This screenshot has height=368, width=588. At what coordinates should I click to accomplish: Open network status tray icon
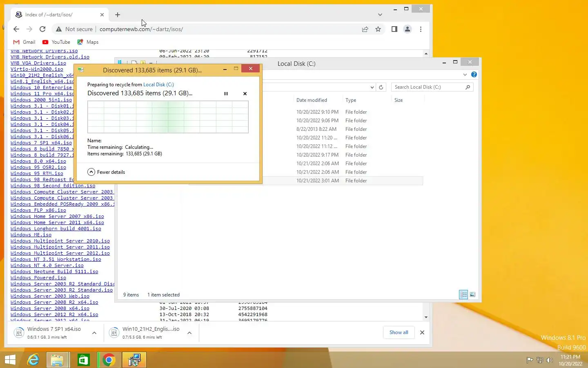[x=539, y=360]
